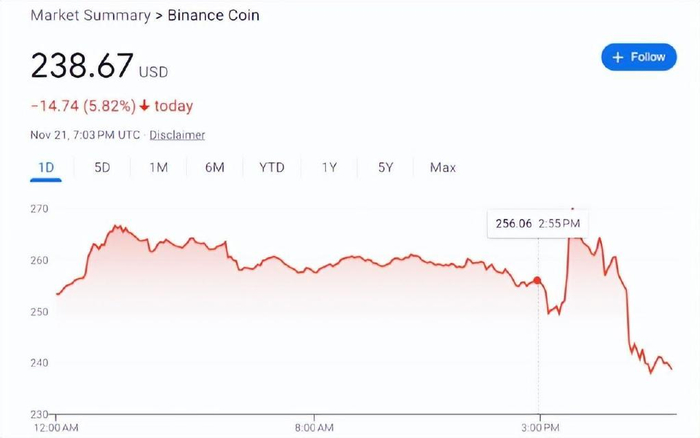Click the red down arrow icon
This screenshot has height=438, width=700.
coord(145,106)
